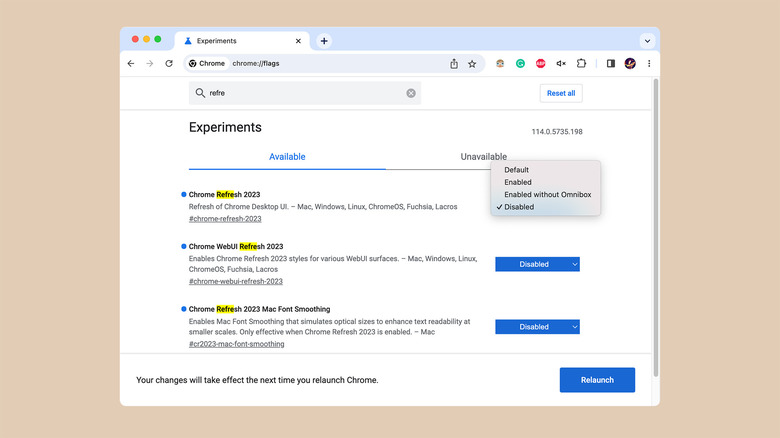Image resolution: width=780 pixels, height=438 pixels.
Task: Open the #cr2023-mac-font-smoothing link
Action: pos(237,344)
